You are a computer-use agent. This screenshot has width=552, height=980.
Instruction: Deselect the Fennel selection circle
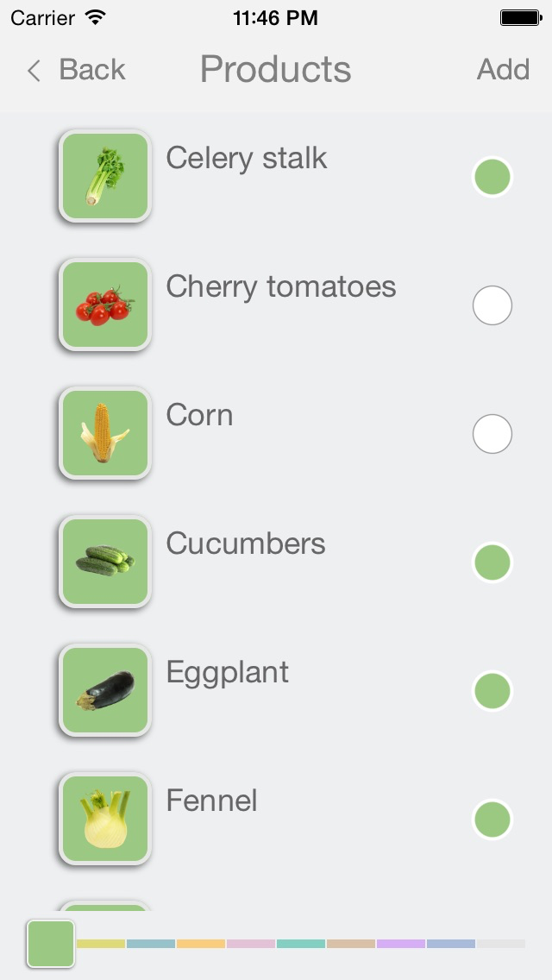[492, 820]
